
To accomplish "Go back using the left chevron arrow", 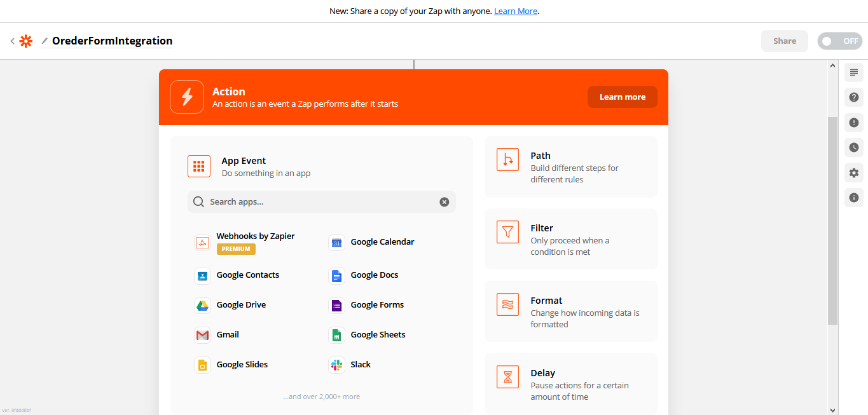I will [12, 41].
